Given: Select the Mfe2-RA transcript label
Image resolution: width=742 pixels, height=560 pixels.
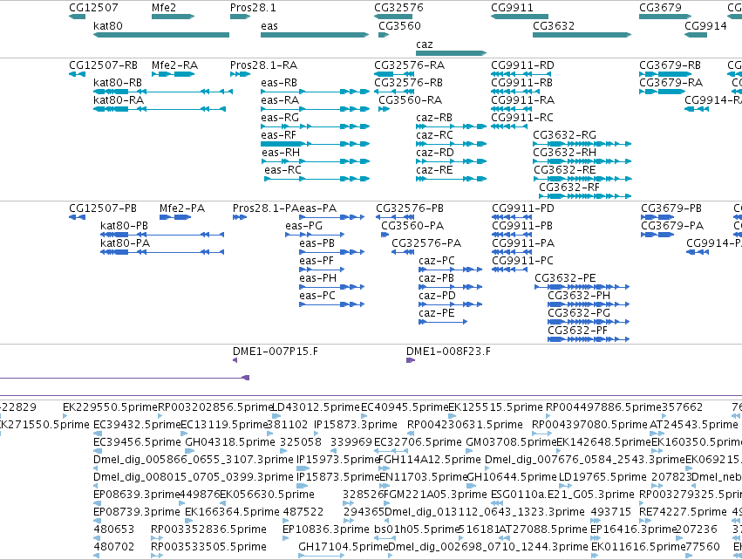Looking at the screenshot, I should [x=174, y=65].
